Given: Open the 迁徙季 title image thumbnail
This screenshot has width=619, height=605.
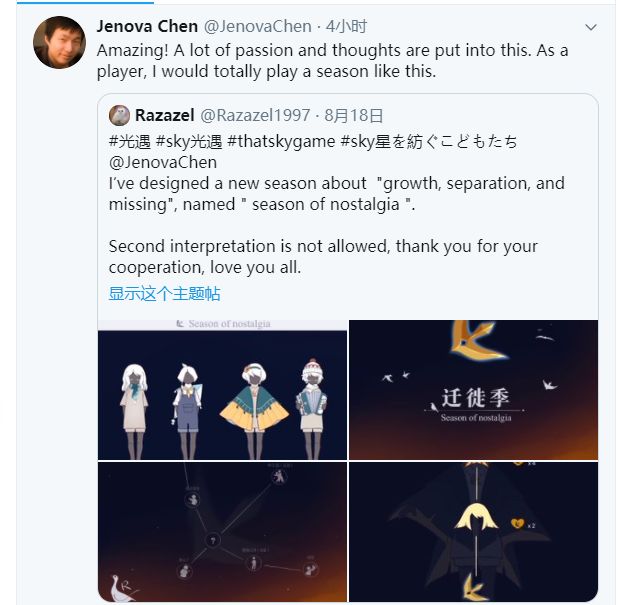Looking at the screenshot, I should pos(473,390).
